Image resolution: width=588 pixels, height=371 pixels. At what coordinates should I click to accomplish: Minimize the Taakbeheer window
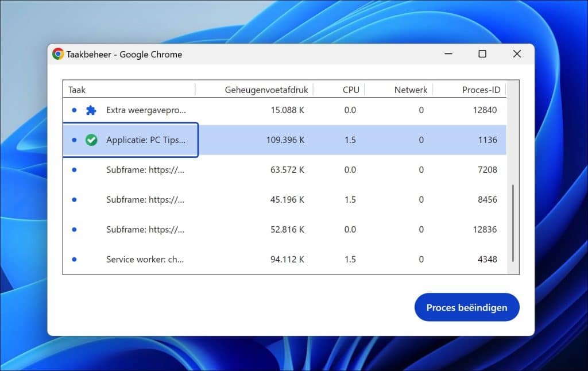tap(448, 54)
